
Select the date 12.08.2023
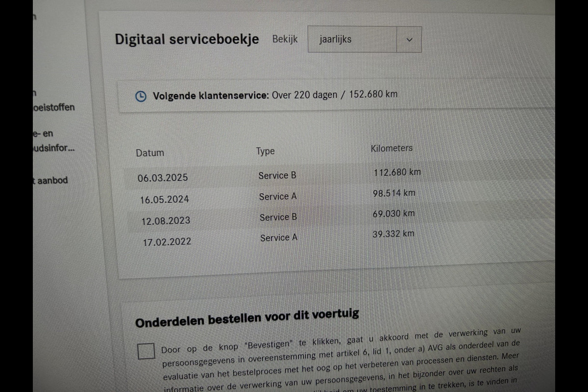tap(166, 220)
